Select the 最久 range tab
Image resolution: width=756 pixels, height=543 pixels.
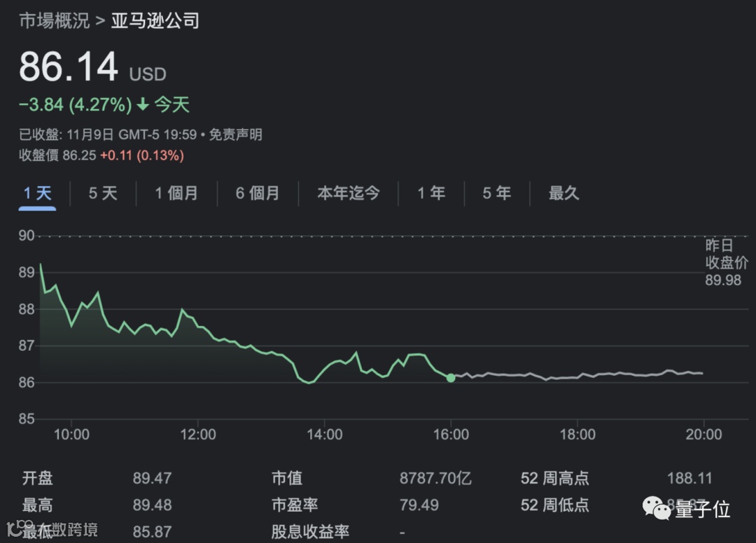pyautogui.click(x=563, y=193)
